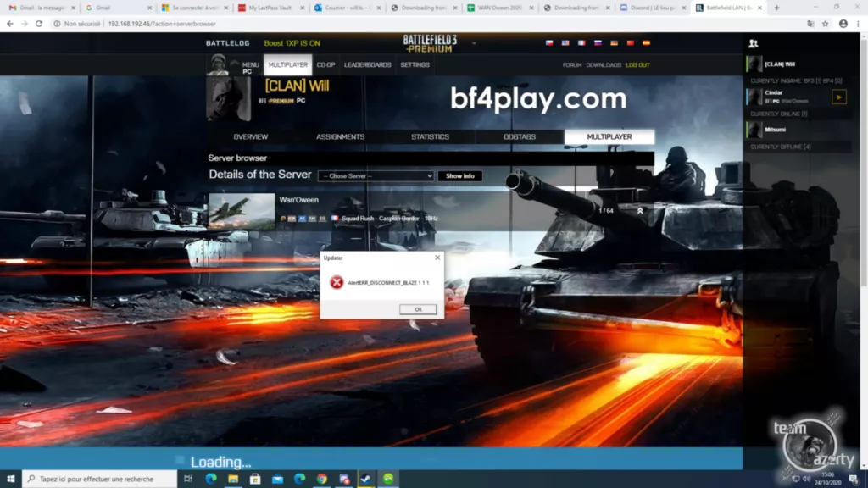Image resolution: width=868 pixels, height=488 pixels.
Task: Bookmark the page with the star icon
Action: coord(826,24)
